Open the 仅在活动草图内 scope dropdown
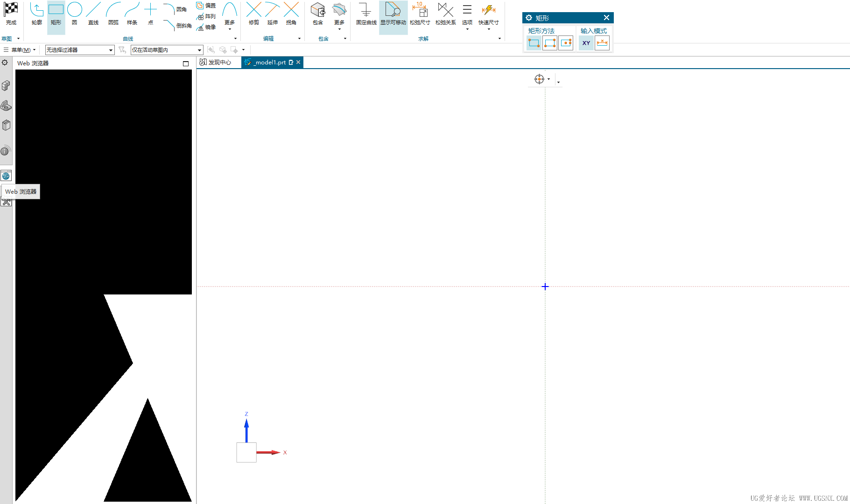The image size is (850, 504). [167, 50]
